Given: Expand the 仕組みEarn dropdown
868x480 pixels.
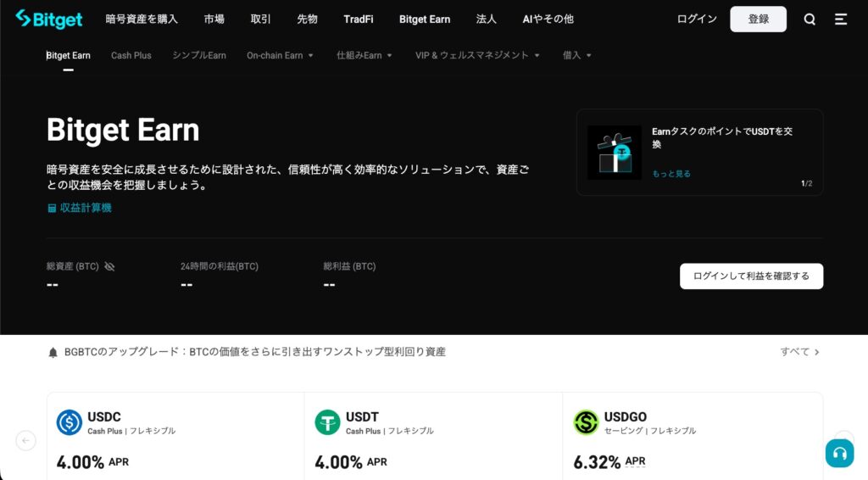Looking at the screenshot, I should [364, 55].
